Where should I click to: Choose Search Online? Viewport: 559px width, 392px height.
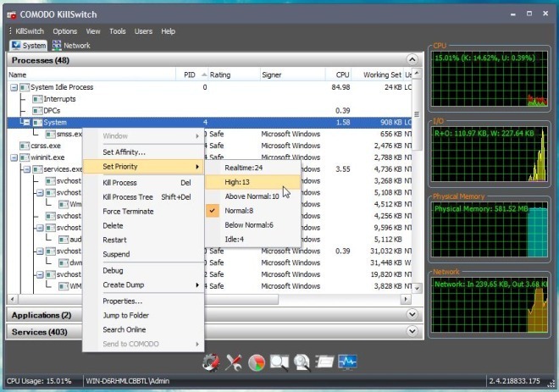pyautogui.click(x=143, y=329)
